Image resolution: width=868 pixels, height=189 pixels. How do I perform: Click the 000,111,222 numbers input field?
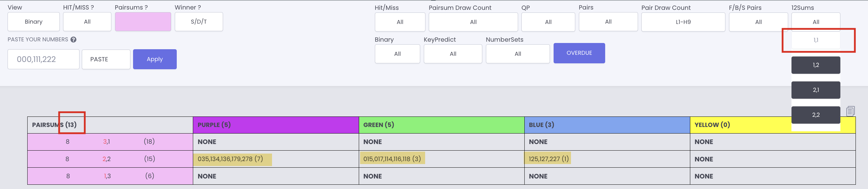[43, 59]
